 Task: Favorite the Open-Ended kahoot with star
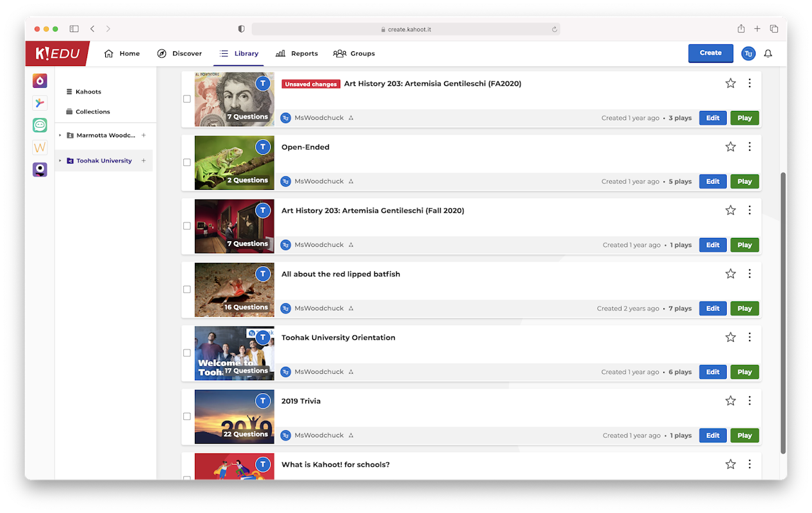click(730, 147)
